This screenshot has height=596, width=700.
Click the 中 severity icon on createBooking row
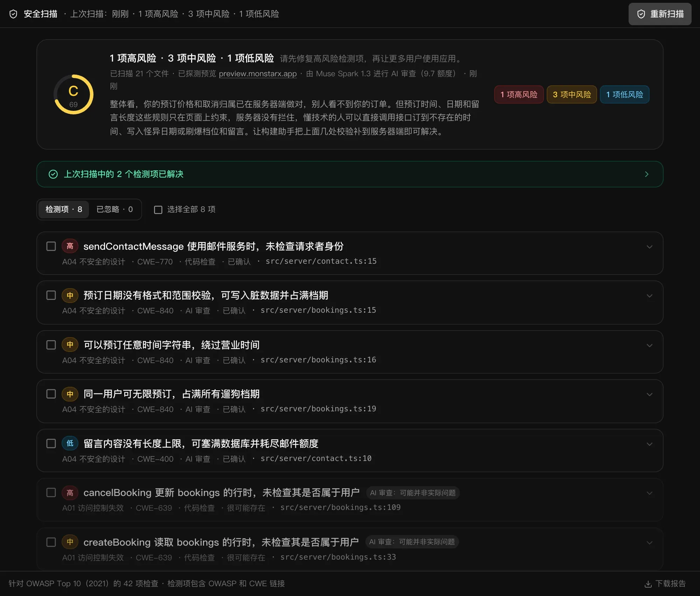coord(70,542)
